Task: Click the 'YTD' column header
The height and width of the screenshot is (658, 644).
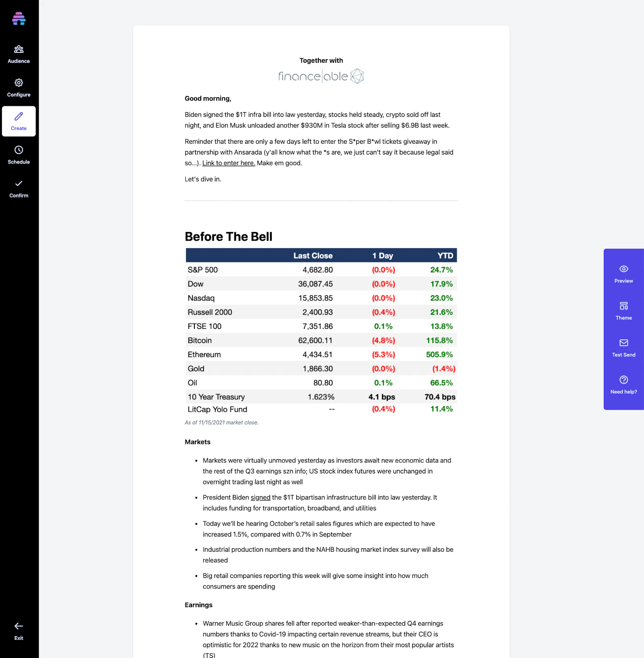Action: [445, 256]
